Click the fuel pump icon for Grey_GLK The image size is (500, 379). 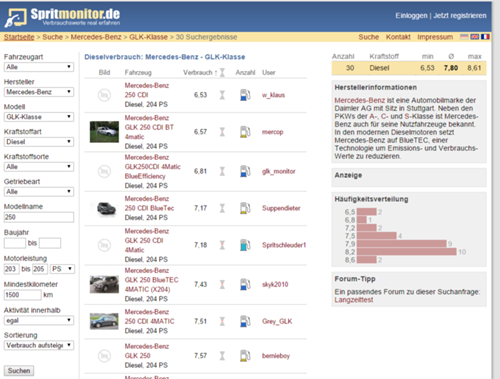pos(245,321)
